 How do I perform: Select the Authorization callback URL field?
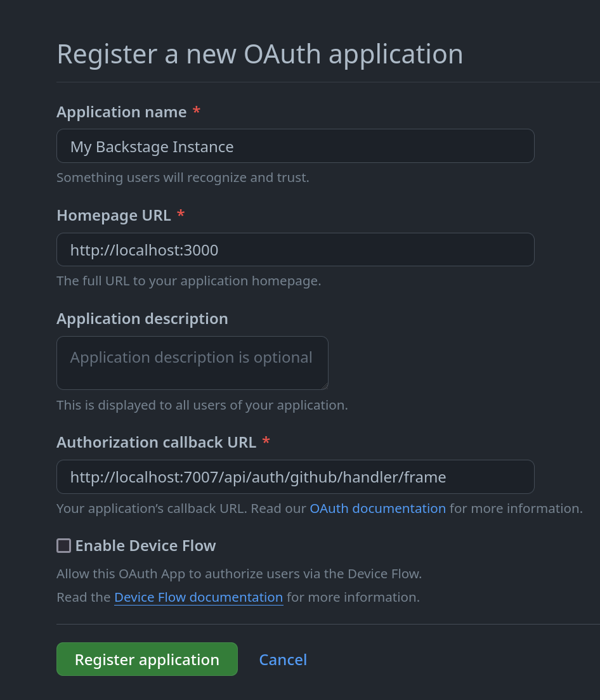point(295,477)
